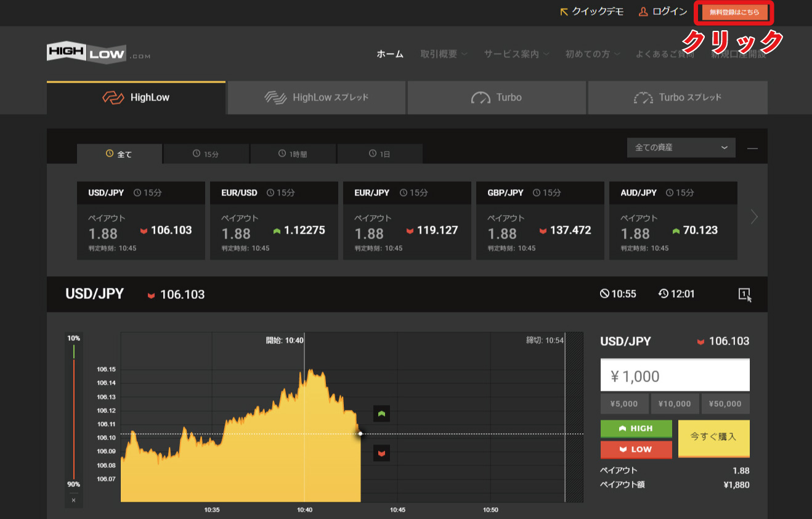812x519 pixels.
Task: Click the login person icon
Action: pyautogui.click(x=643, y=12)
